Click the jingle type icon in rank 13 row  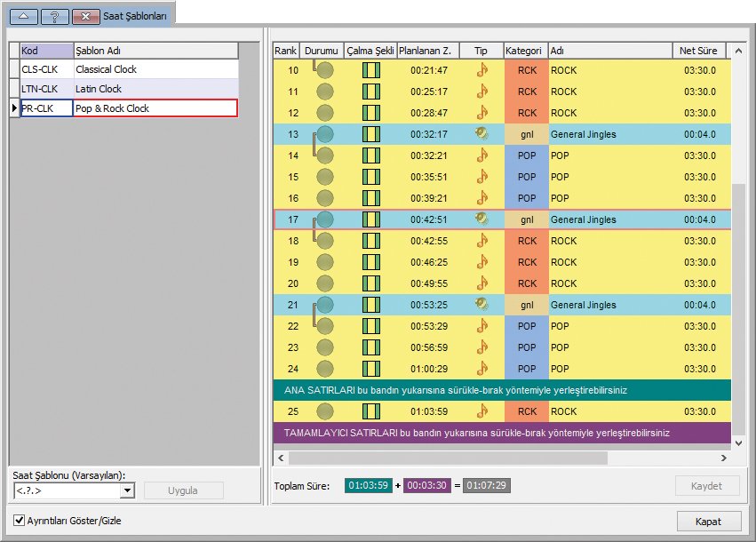481,133
